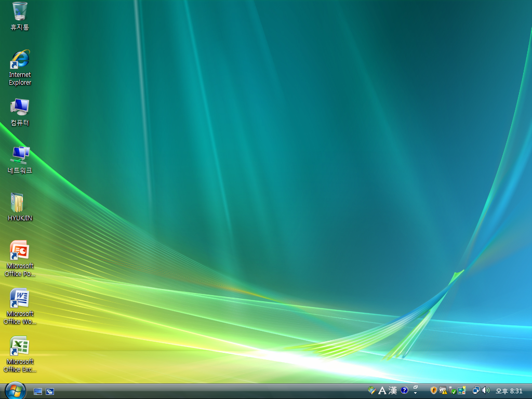
Task: Click the 漢 Hanja conversion button
Action: [x=393, y=391]
